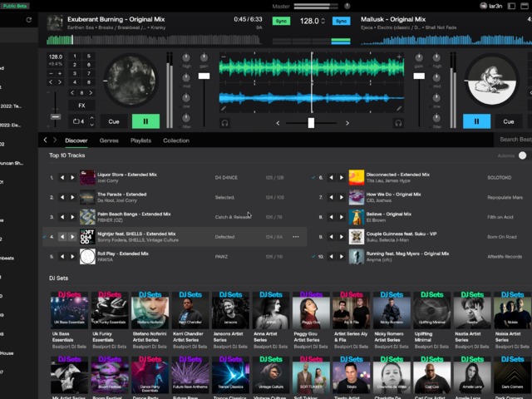532x399 pixels.
Task: Load Believe Original Mix to right deck
Action: [x=342, y=217]
